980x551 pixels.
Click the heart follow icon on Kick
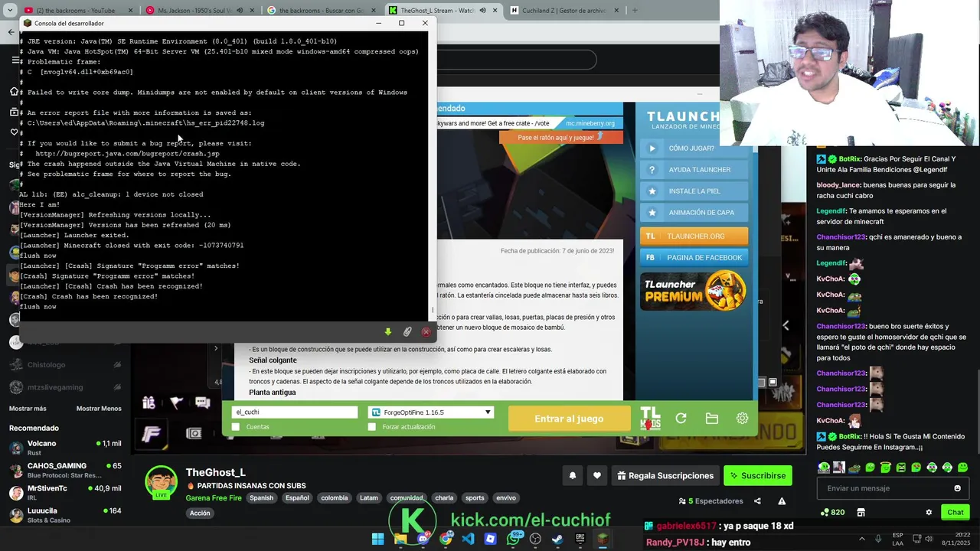(x=597, y=475)
